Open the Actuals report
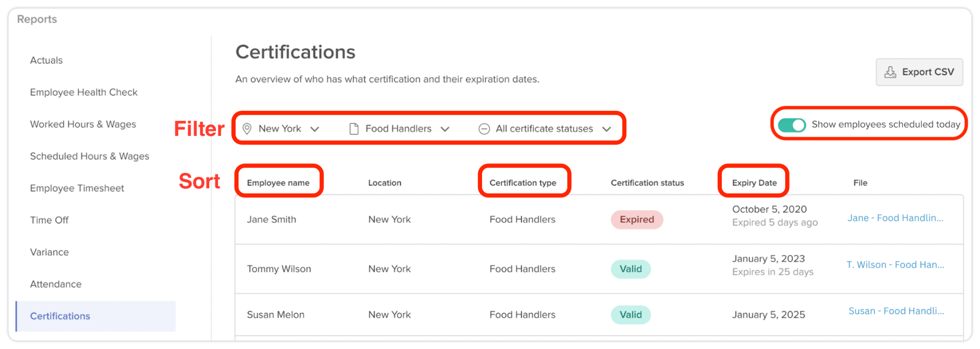Screen dimensions: 980x349 (x=46, y=61)
